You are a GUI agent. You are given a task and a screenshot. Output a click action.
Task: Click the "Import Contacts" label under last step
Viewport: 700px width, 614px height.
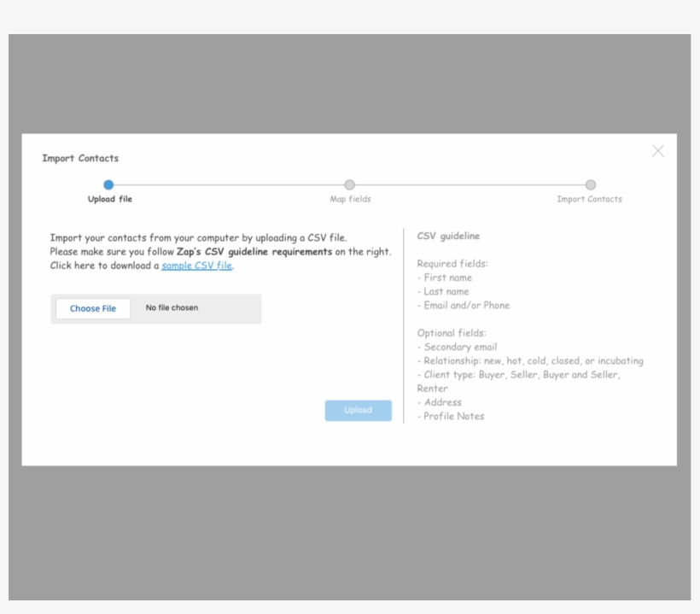[x=589, y=199]
